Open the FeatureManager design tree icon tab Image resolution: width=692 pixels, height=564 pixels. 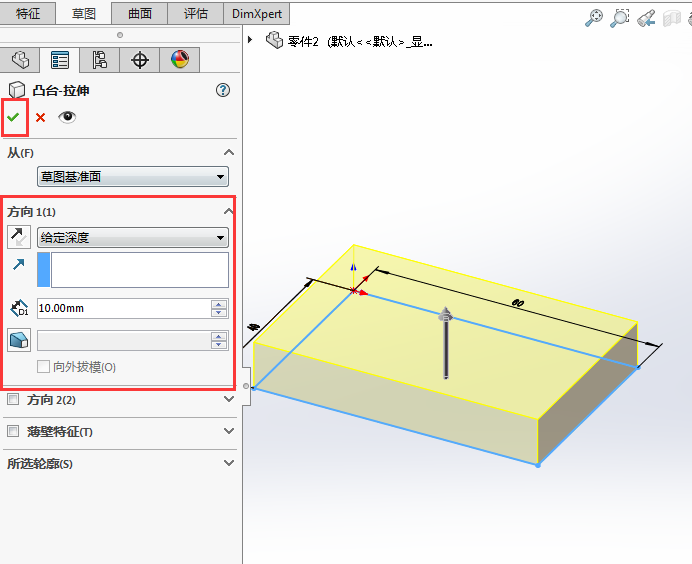tap(20, 60)
